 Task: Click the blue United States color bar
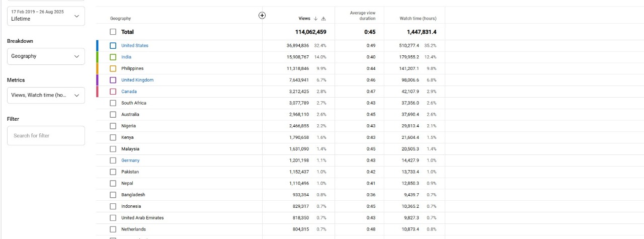[98, 46]
